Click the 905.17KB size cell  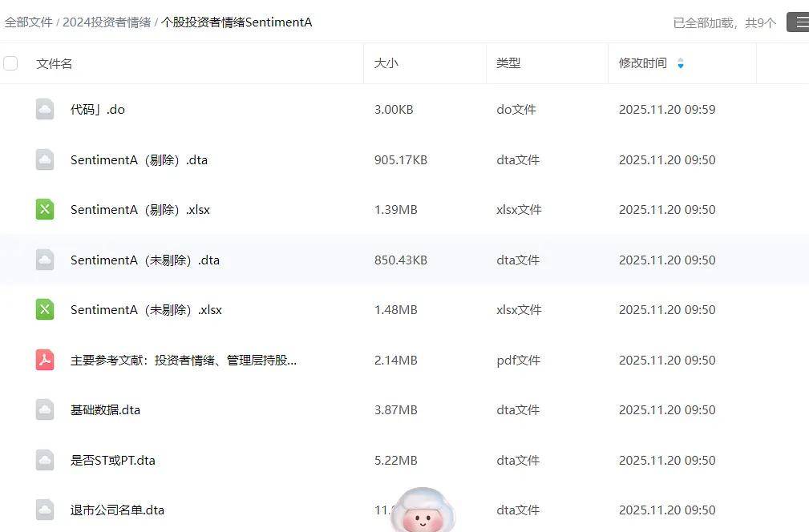[401, 159]
